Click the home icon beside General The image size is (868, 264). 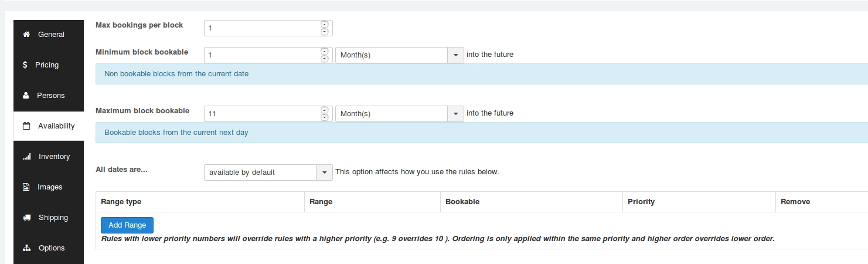pyautogui.click(x=26, y=35)
